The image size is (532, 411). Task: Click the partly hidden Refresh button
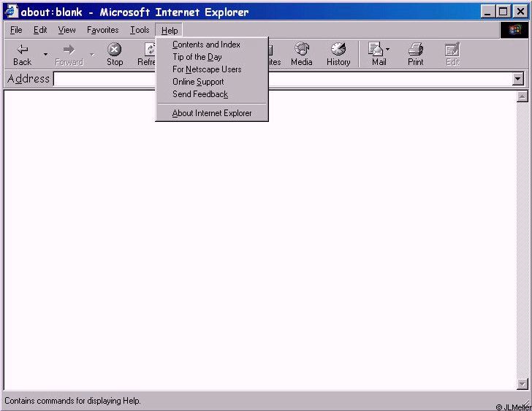[146, 54]
